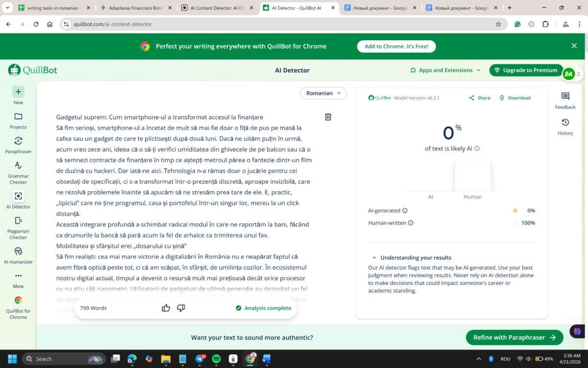The image size is (588, 368).
Task: Open the Feedback panel icon
Action: [565, 101]
